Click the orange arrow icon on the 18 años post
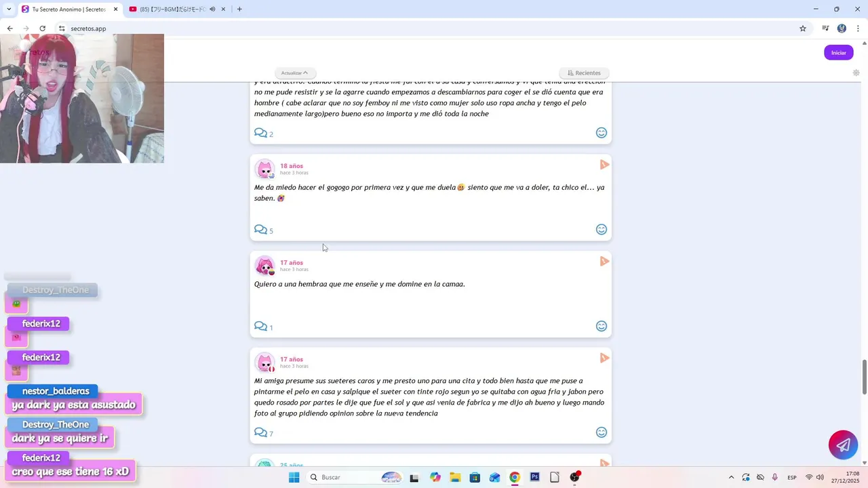Viewport: 868px width, 488px height. [604, 165]
